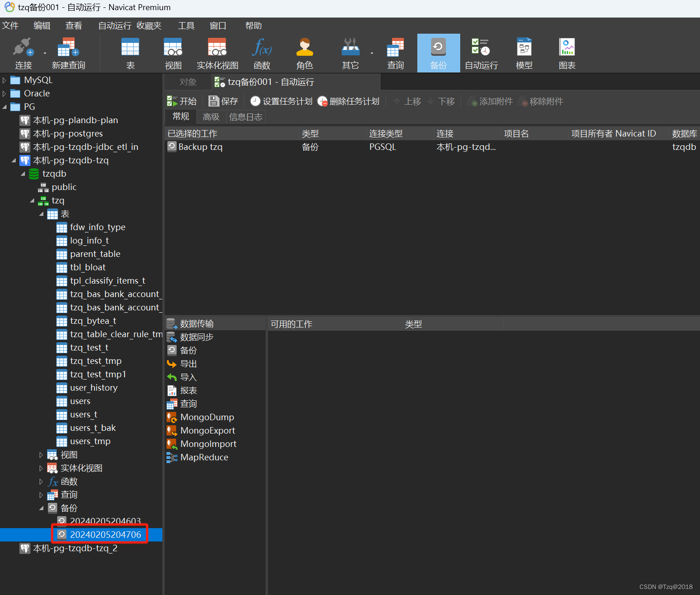700x595 pixels.
Task: Select backup 20240205204603 in tree
Action: coord(106,522)
